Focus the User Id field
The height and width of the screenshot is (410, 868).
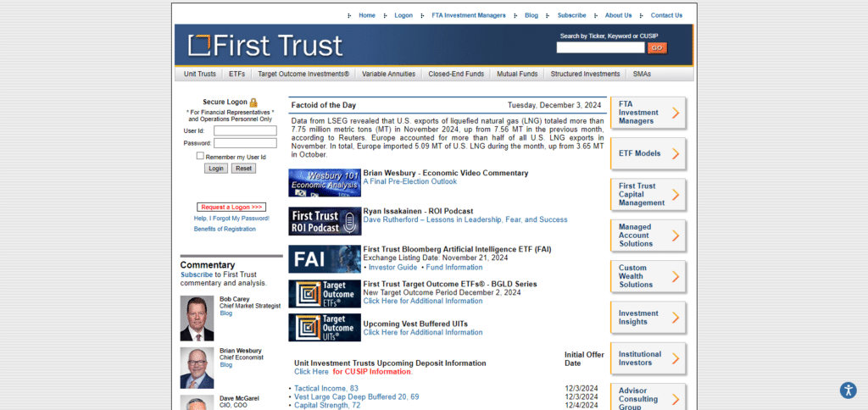coord(245,130)
